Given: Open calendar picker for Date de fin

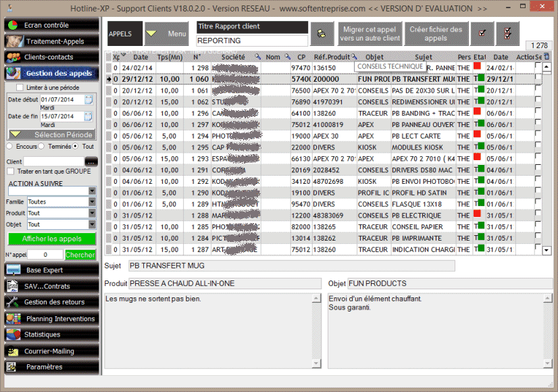Looking at the screenshot, I should coord(89,116).
